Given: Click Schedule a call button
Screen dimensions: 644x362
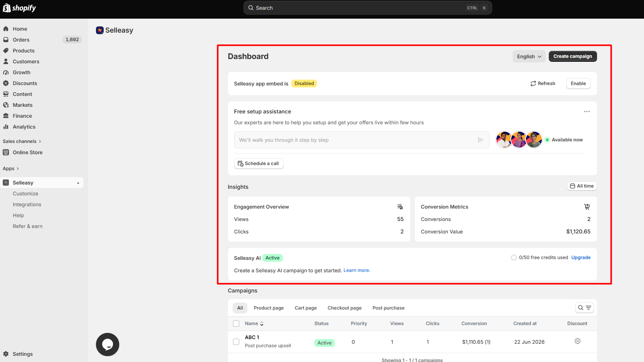Looking at the screenshot, I should coord(259,164).
